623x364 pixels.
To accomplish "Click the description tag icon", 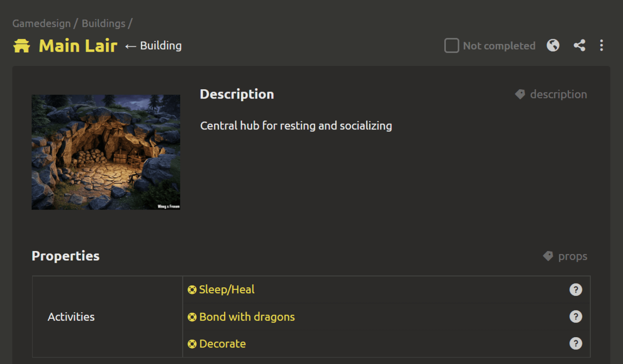I will pyautogui.click(x=520, y=94).
